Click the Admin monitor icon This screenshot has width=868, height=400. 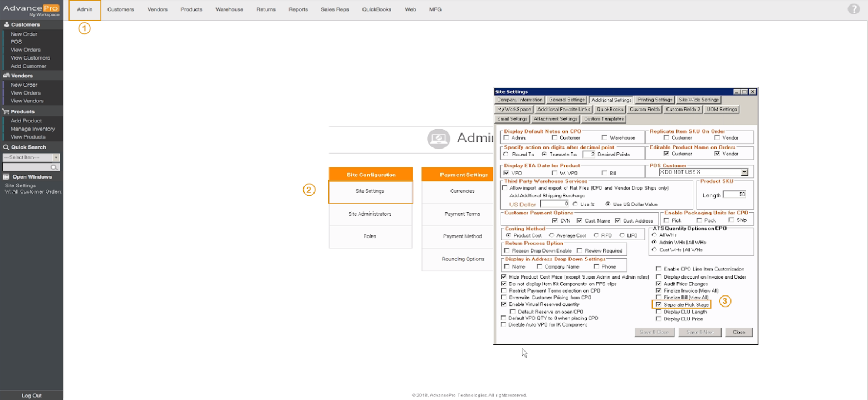[x=438, y=138]
